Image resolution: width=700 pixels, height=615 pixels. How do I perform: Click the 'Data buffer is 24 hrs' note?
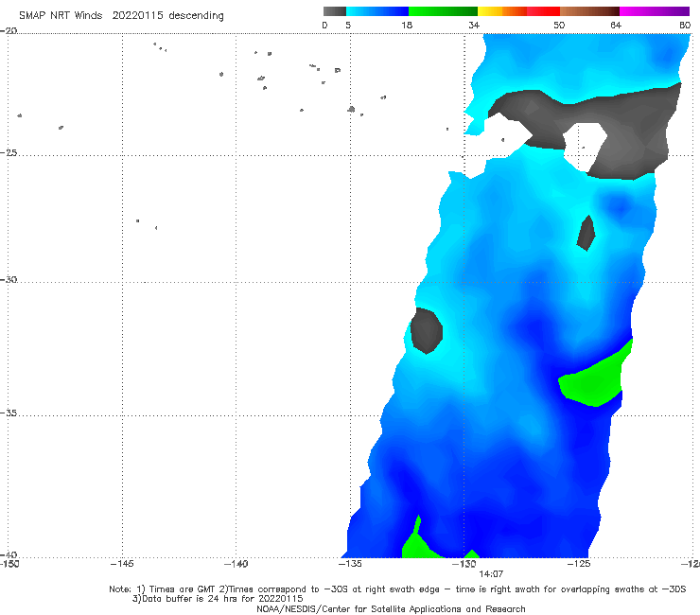pos(218,599)
